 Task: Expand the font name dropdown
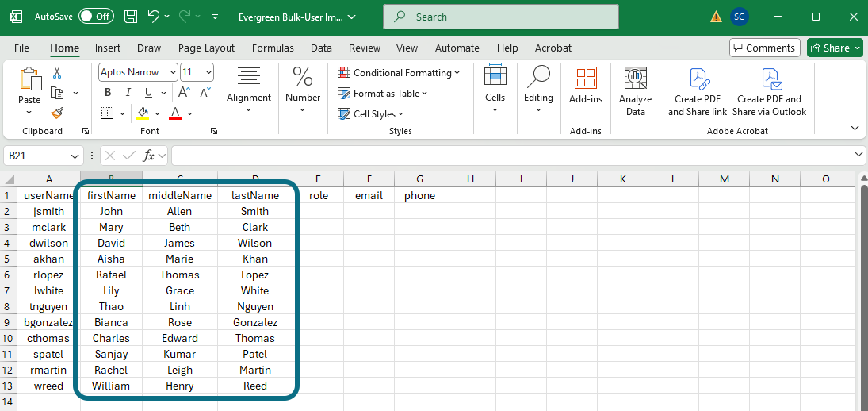click(x=173, y=72)
